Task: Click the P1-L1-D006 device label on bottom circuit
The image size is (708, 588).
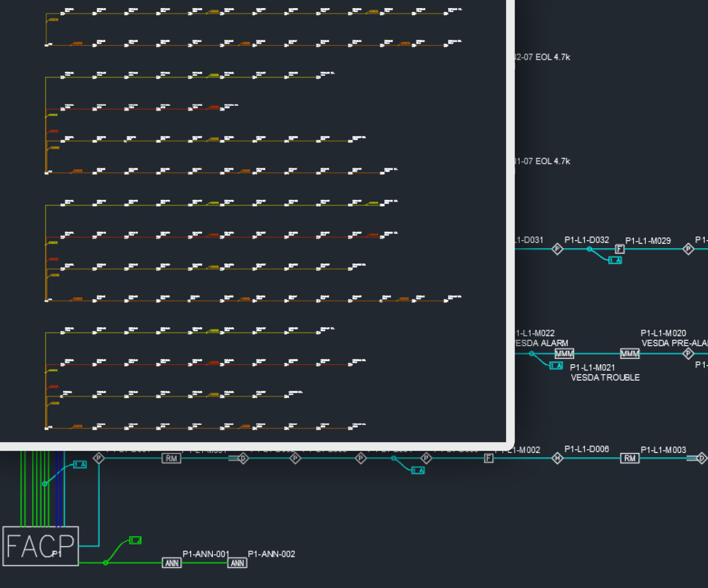Action: tap(587, 449)
